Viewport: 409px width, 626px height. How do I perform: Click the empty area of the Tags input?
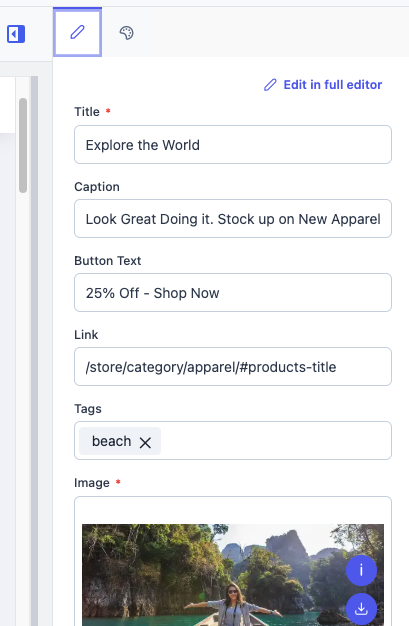276,441
